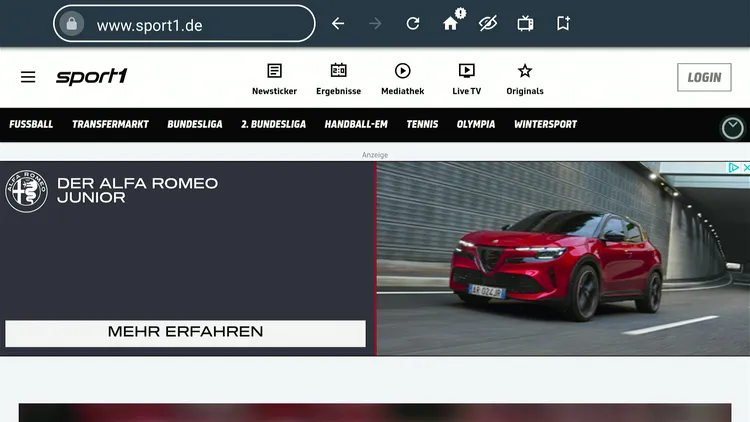This screenshot has width=750, height=422.
Task: Click MEHR ERFAHREN in the ad
Action: (186, 333)
